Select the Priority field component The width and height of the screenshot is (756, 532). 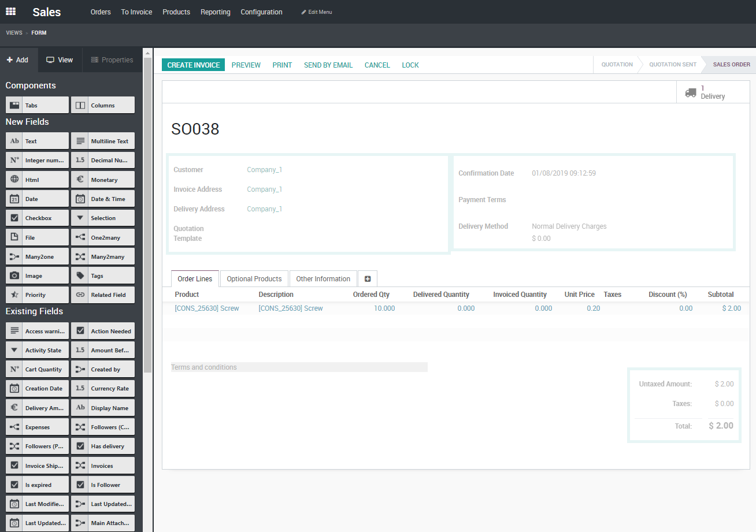pyautogui.click(x=37, y=295)
